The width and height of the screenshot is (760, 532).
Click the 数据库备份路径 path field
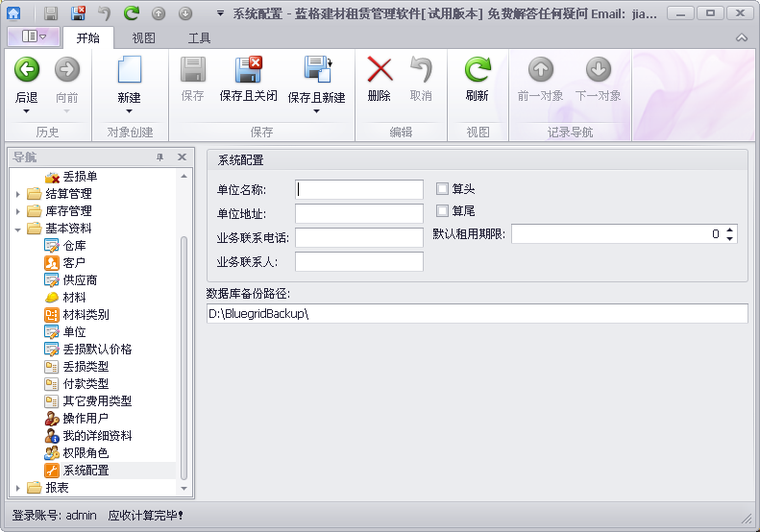478,313
